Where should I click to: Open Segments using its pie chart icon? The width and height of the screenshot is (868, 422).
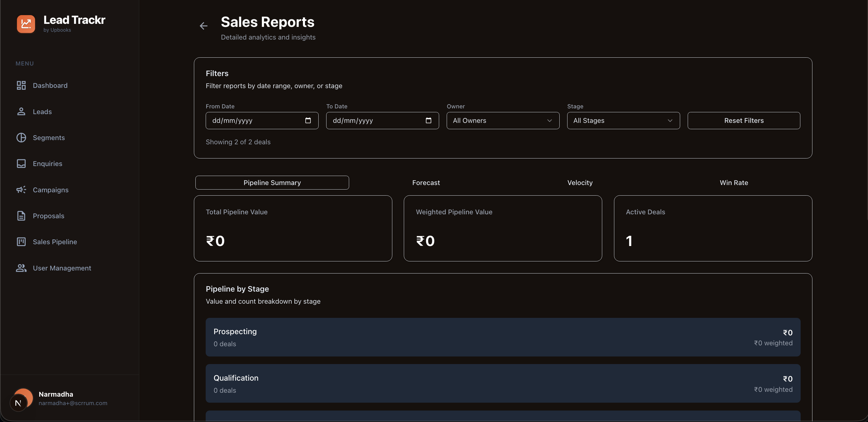tap(21, 137)
